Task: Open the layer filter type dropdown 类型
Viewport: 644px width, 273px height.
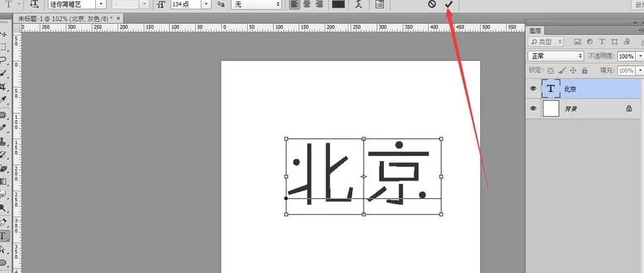Action: pyautogui.click(x=546, y=41)
